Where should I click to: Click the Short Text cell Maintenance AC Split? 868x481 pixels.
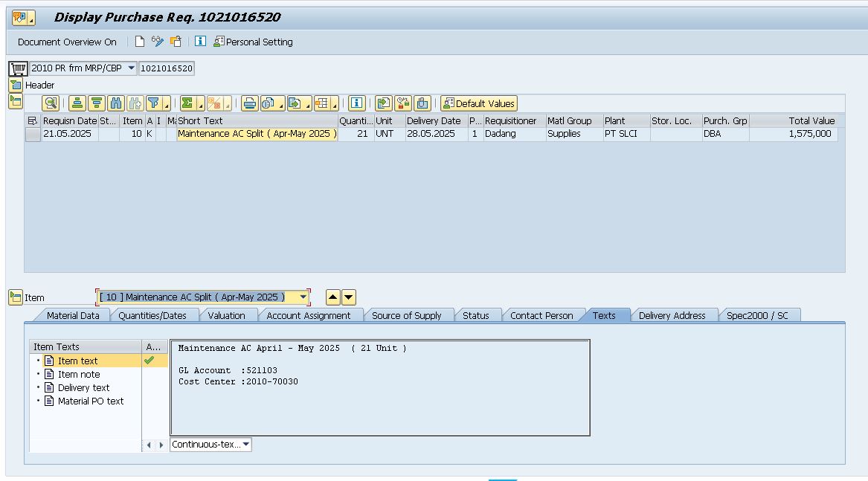[x=257, y=134]
